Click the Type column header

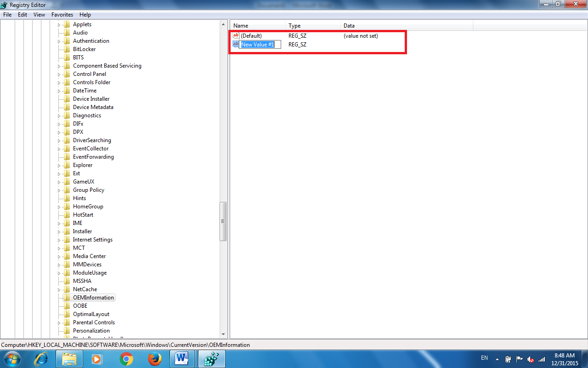tap(313, 26)
